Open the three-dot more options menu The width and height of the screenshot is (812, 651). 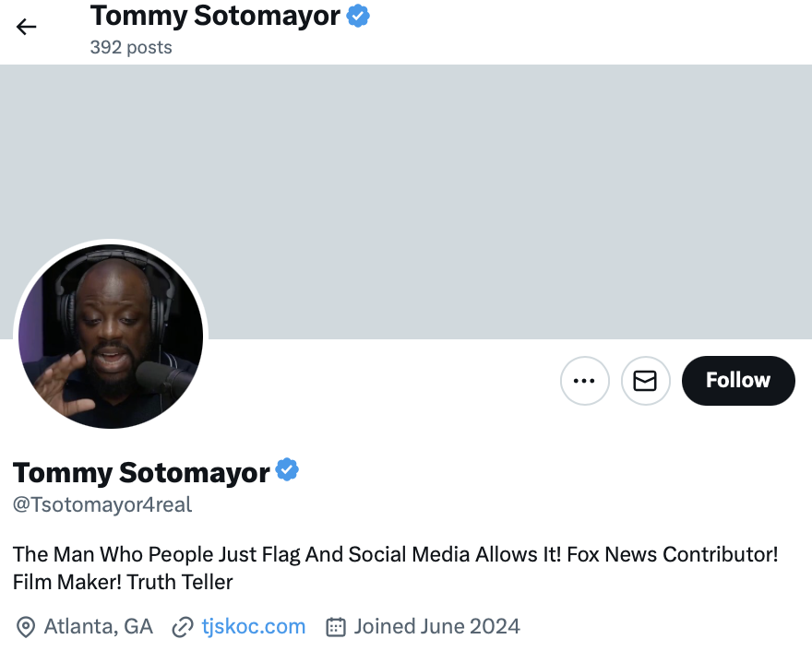pos(585,380)
